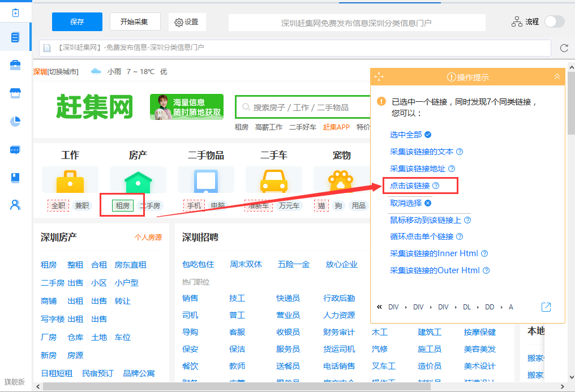Open the user account icon in sidebar
Screen dimensions: 575x392
15,205
